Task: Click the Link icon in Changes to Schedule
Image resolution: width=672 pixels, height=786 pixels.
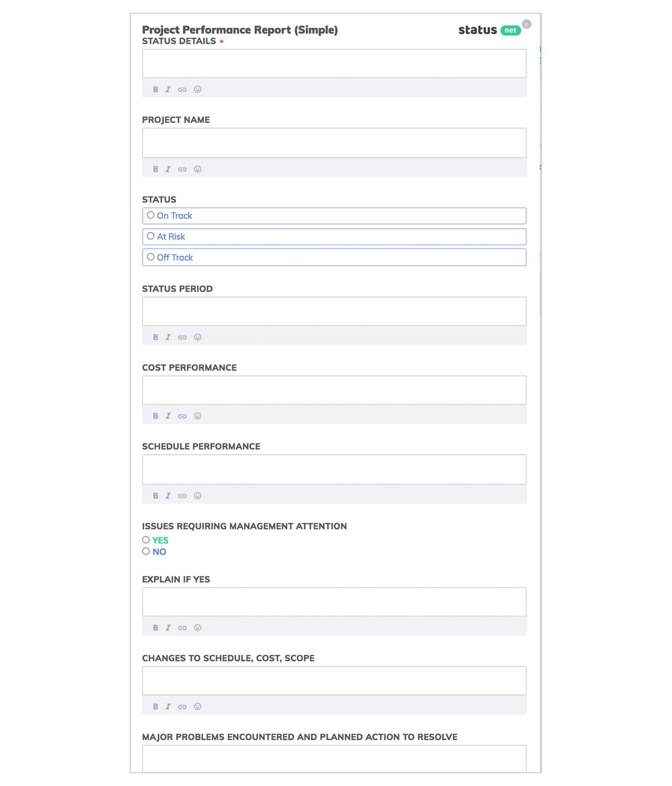Action: (x=183, y=707)
